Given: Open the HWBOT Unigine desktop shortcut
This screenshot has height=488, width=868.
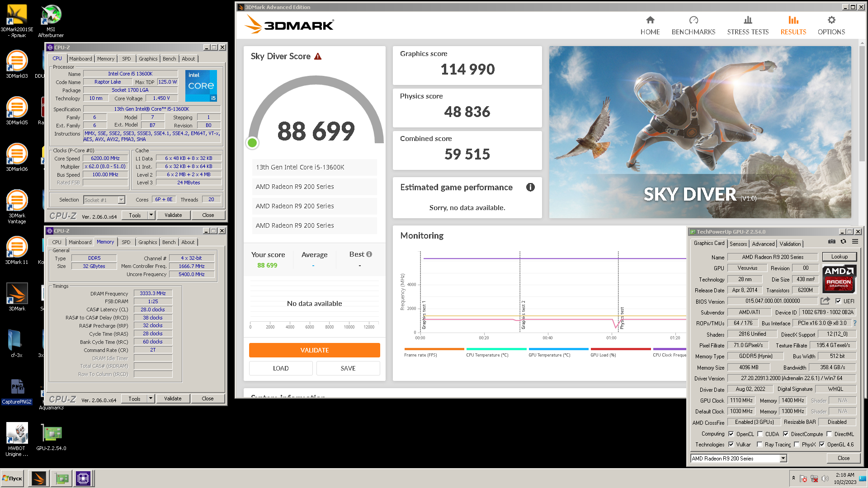Looking at the screenshot, I should coord(17,439).
